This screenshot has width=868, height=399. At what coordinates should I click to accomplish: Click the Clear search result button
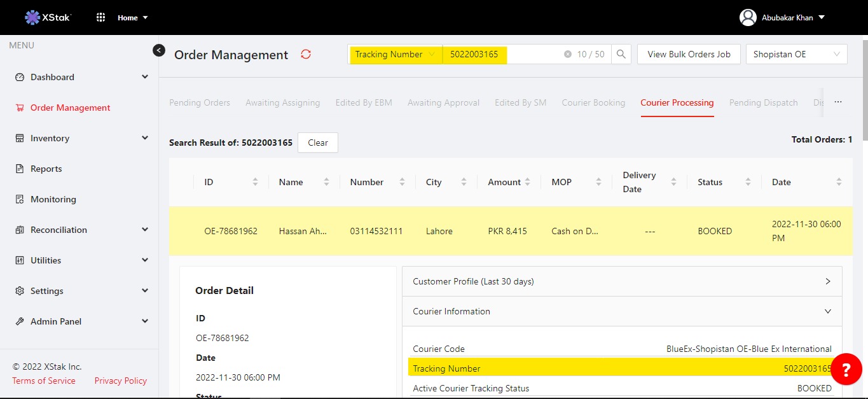[x=318, y=143]
